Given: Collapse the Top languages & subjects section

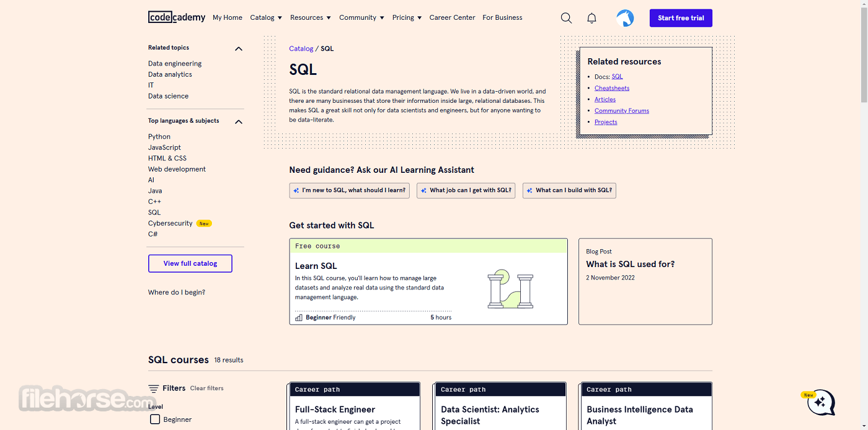Looking at the screenshot, I should tap(239, 121).
